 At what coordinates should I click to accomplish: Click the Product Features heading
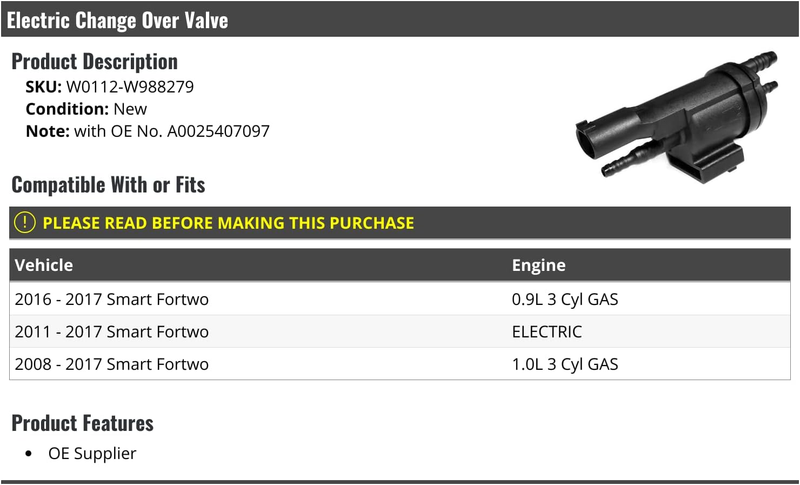click(82, 423)
